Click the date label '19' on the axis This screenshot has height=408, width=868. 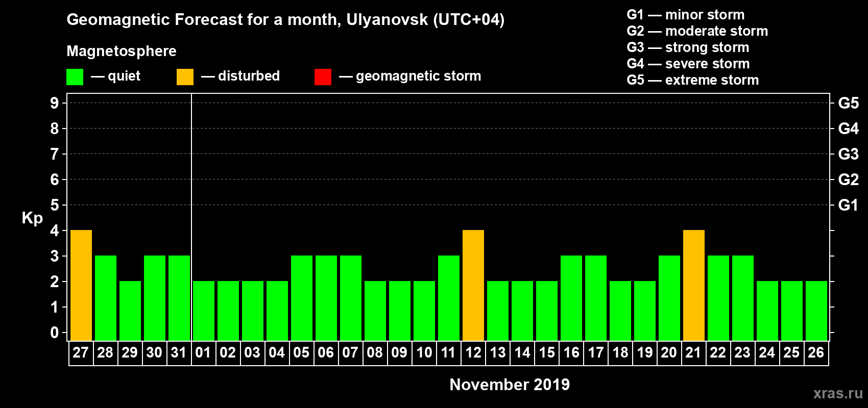coord(644,353)
